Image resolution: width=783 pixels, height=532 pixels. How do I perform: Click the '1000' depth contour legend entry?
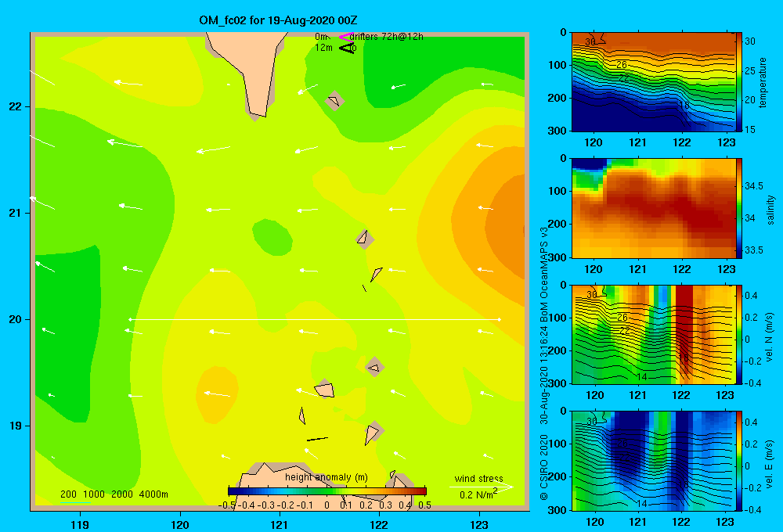tap(94, 494)
